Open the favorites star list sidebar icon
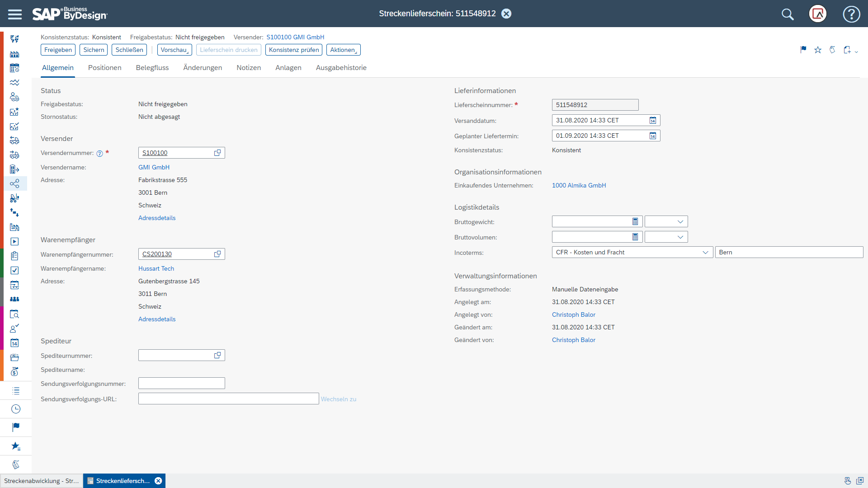Screen dimensions: 868x488 click(x=16, y=446)
